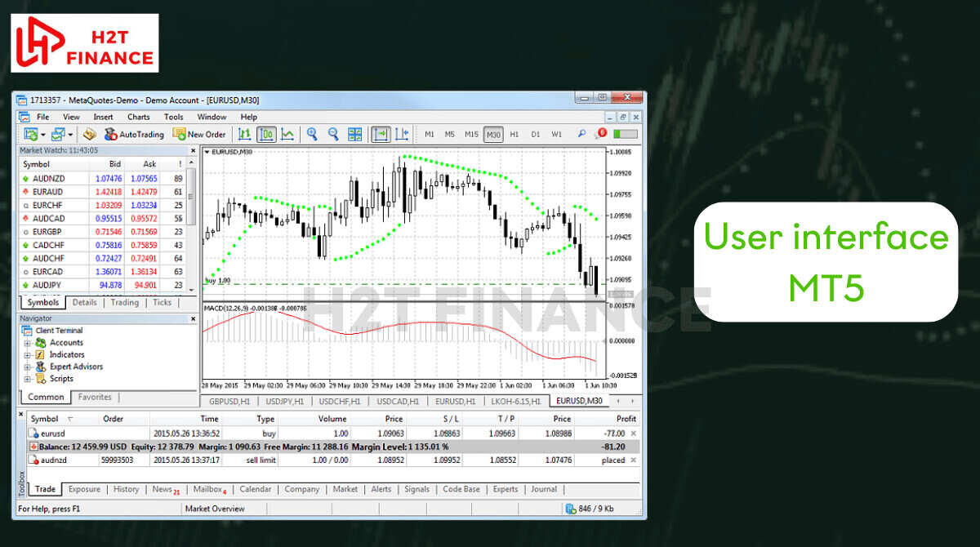Open the Profiles toolbar icon
Viewport: 980px width, 547px height.
[58, 134]
